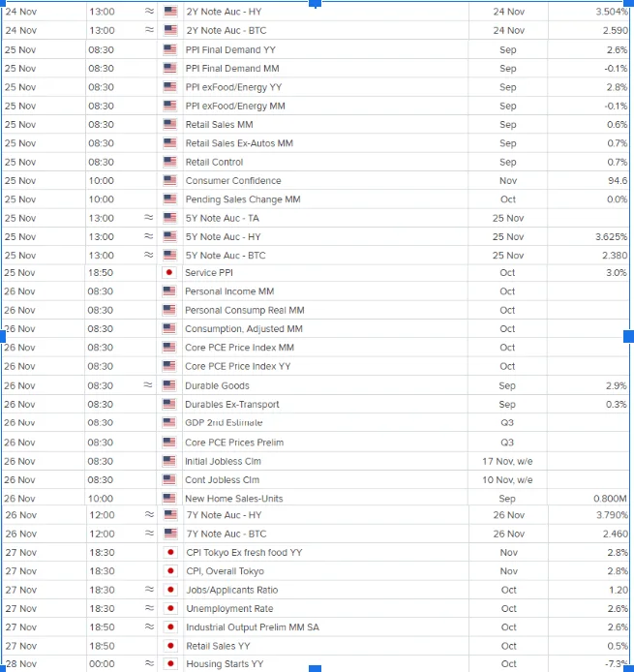Select the 'Retail Sales Ex-Autos MM' event
Viewport: 634px width, 672px height.
pos(239,143)
